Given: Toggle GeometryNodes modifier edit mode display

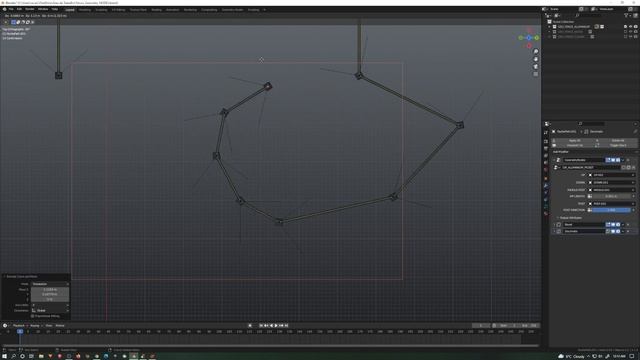Looking at the screenshot, I should [x=608, y=160].
